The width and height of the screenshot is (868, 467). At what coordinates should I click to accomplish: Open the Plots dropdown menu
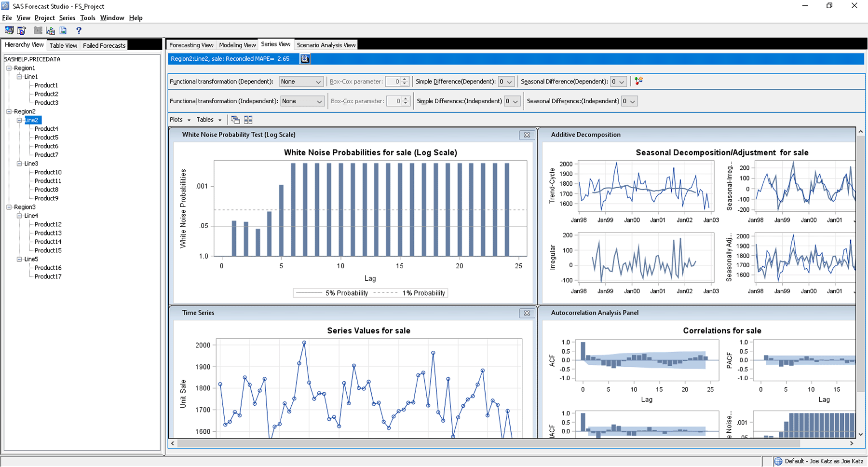point(180,120)
